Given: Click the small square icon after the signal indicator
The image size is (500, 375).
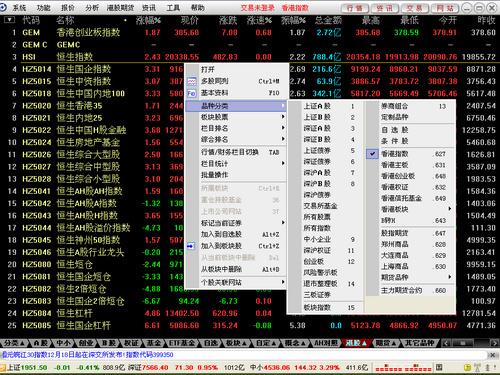Looking at the screenshot, I should tap(439, 367).
